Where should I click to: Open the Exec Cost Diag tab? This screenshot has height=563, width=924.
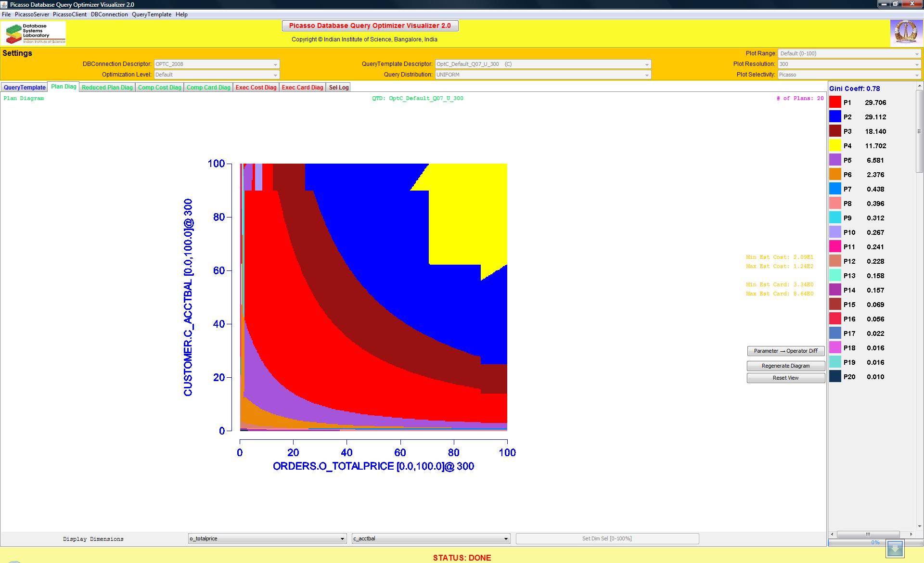(x=256, y=87)
